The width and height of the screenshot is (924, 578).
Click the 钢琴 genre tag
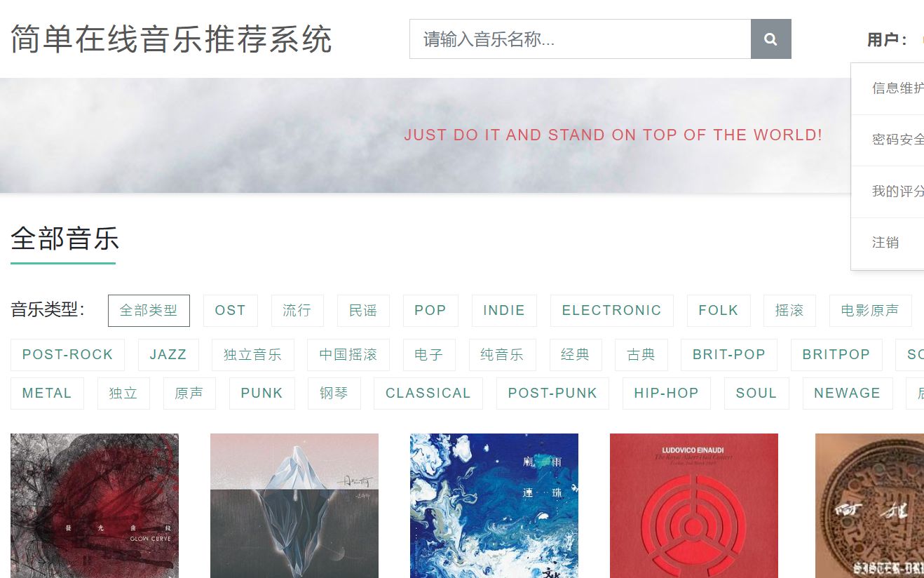tap(334, 394)
